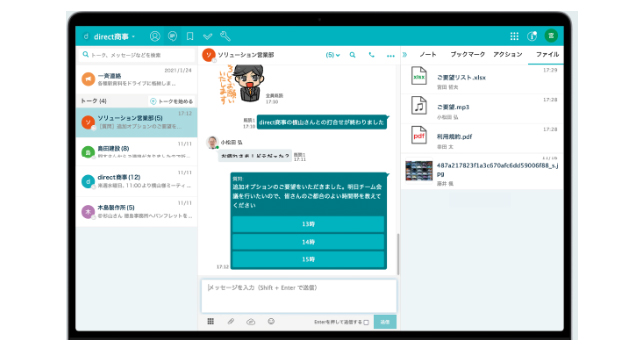The image size is (640, 360).
Task: Click the ご要望.mp3 file name
Action: click(x=453, y=107)
